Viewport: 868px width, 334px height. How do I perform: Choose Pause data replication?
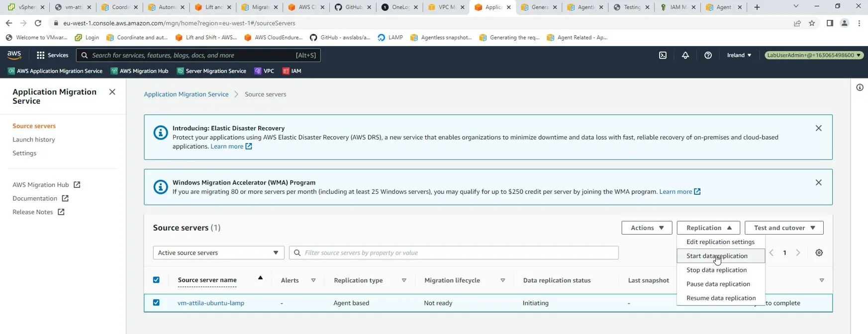click(x=720, y=284)
